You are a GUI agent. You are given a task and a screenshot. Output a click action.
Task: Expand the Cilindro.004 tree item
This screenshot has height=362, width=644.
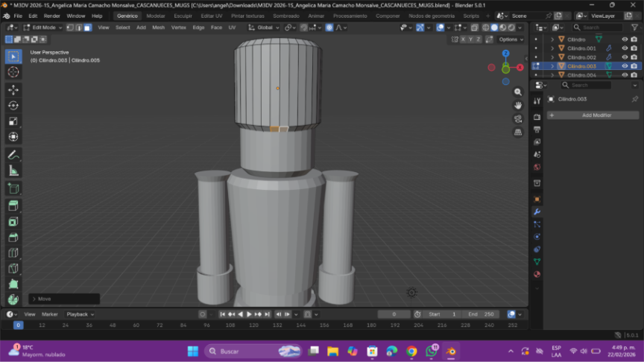(552, 75)
